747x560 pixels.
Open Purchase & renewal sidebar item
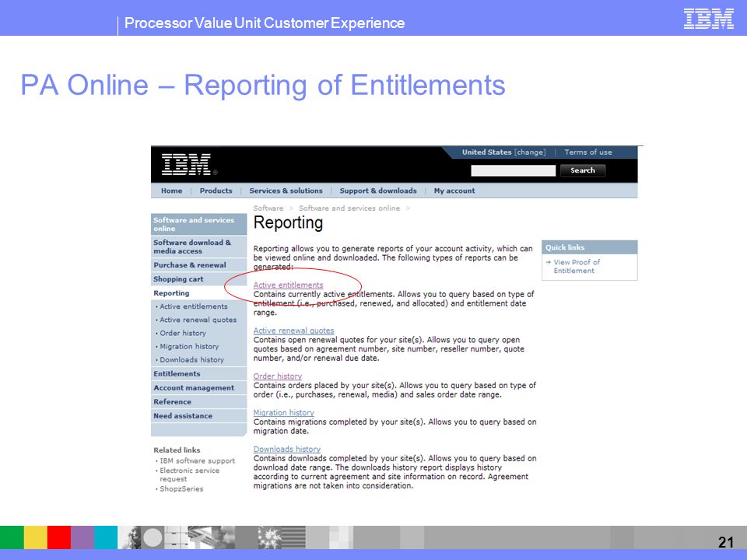point(198,265)
